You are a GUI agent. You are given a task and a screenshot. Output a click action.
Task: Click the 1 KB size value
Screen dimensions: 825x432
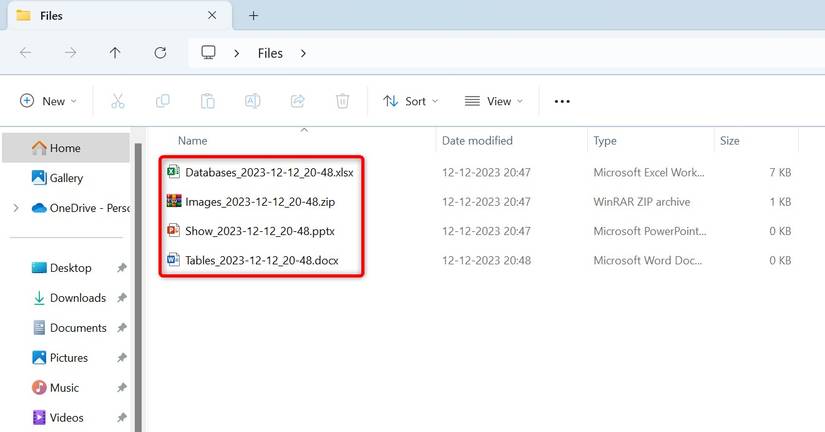(780, 202)
